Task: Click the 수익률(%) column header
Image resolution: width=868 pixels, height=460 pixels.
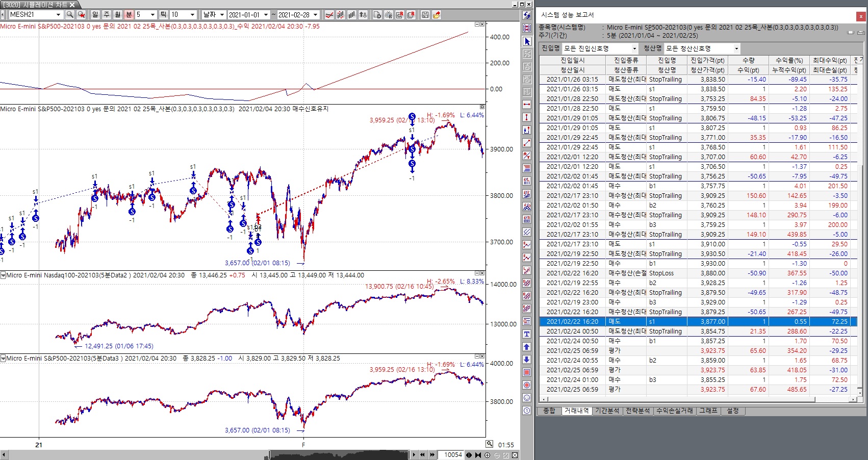Action: click(789, 60)
